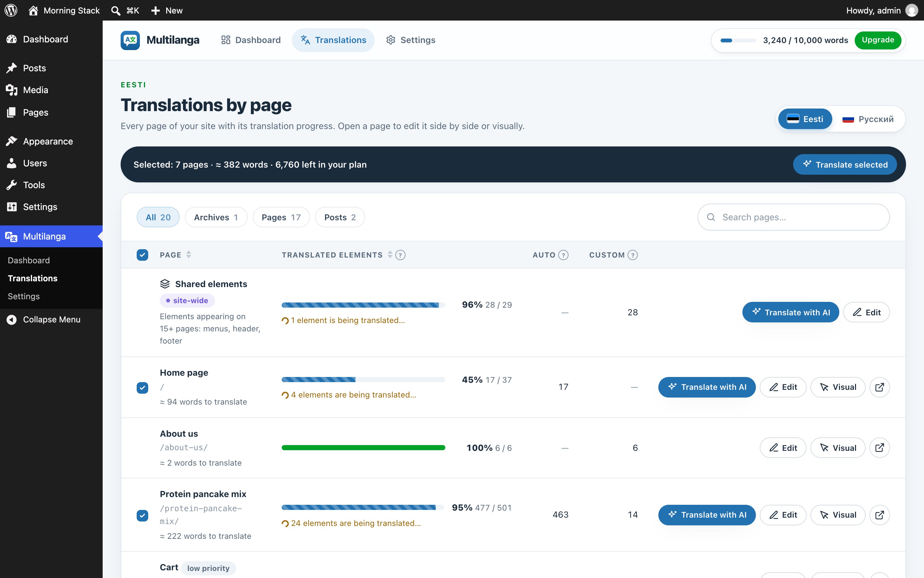Image resolution: width=924 pixels, height=578 pixels.
Task: Open the Morning Stack home icon
Action: coord(33,10)
